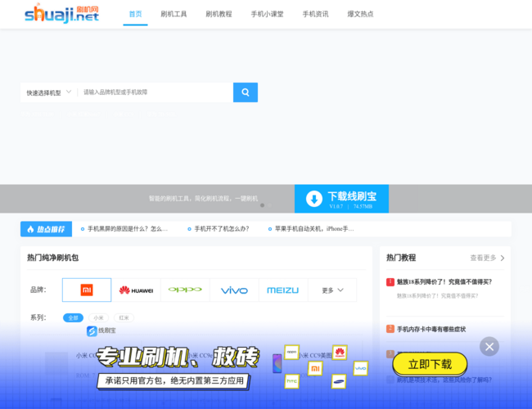This screenshot has height=409, width=532.
Task: Click the yellow 立即下载 button
Action: click(x=430, y=364)
